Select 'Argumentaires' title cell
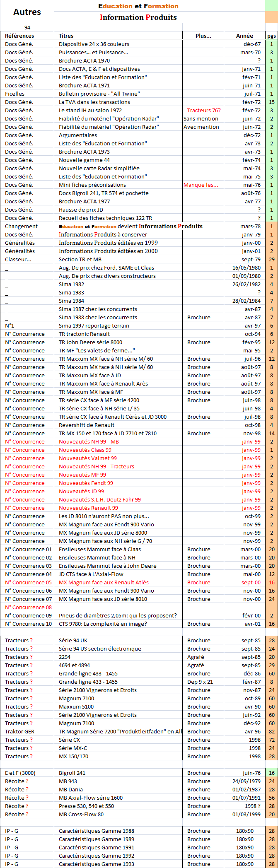278x868 pixels. coord(78,135)
